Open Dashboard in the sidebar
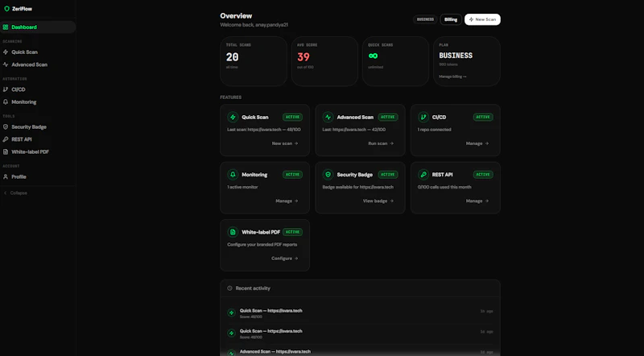The image size is (644, 356). (x=37, y=27)
